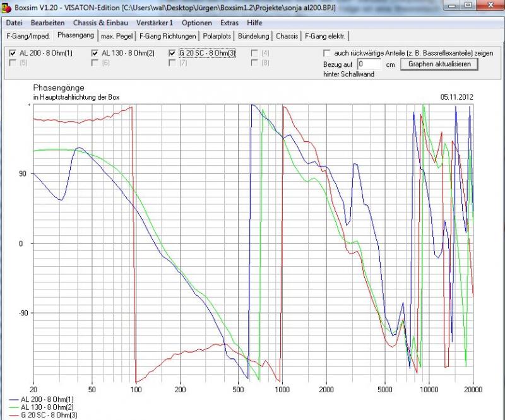Open the Bearbeiten menu

pyautogui.click(x=47, y=23)
